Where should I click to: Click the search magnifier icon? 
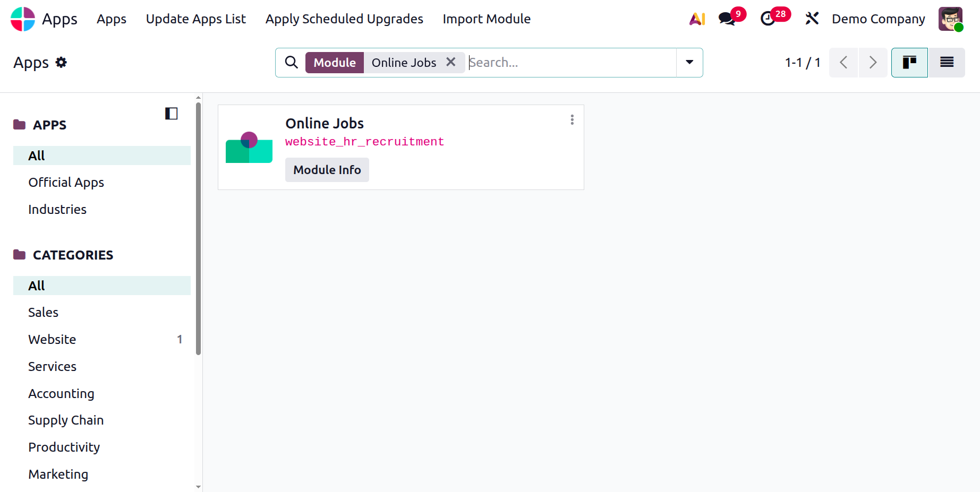pos(291,63)
